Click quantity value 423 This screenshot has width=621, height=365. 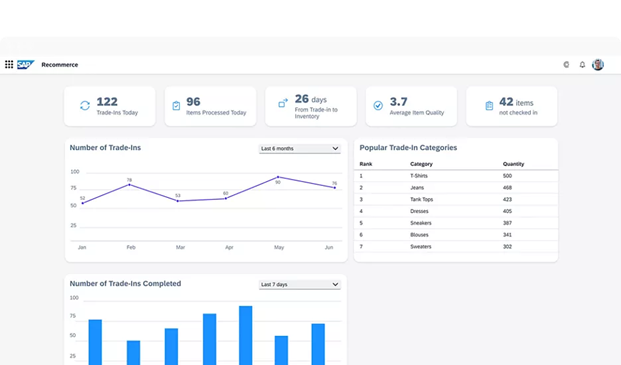pos(507,200)
